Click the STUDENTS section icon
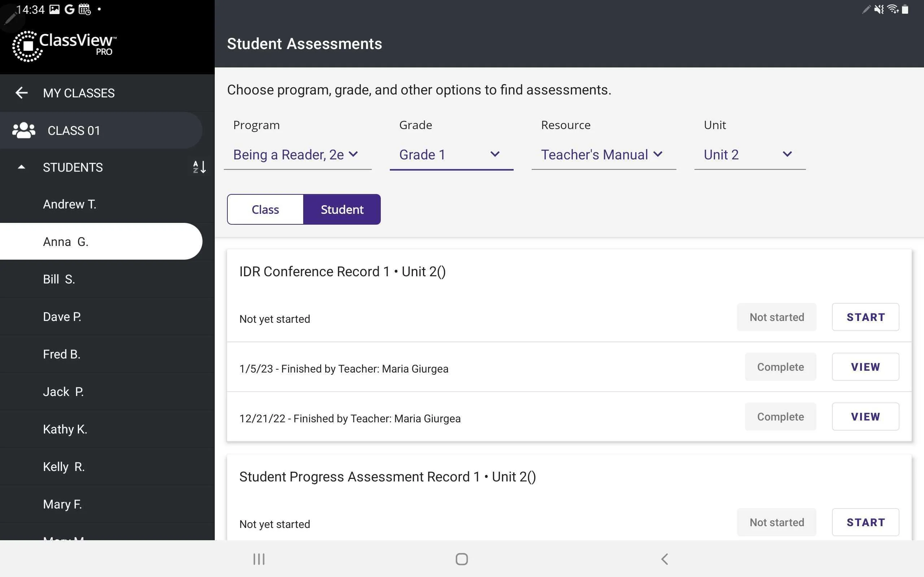The width and height of the screenshot is (924, 577). pyautogui.click(x=22, y=168)
